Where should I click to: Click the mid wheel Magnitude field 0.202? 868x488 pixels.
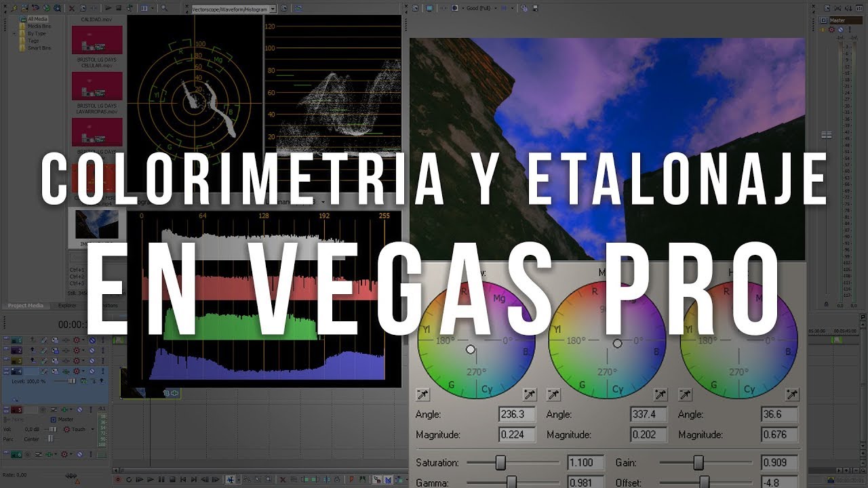[x=648, y=434]
